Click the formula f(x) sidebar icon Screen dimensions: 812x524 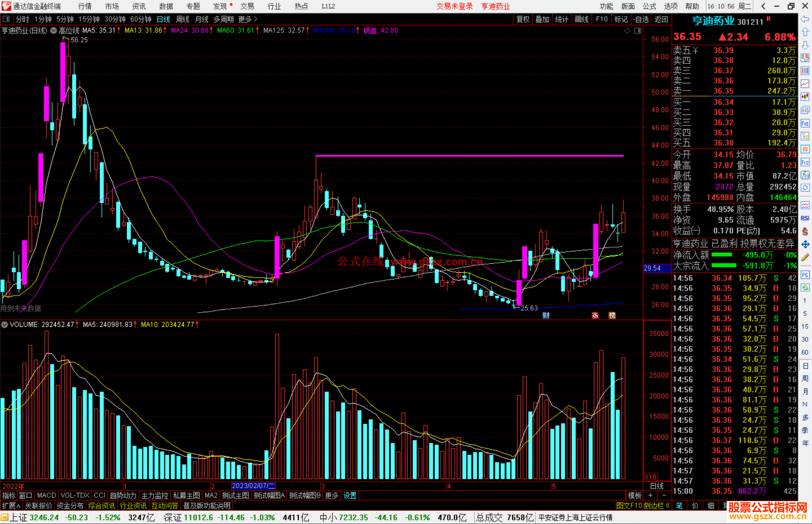pos(805,175)
